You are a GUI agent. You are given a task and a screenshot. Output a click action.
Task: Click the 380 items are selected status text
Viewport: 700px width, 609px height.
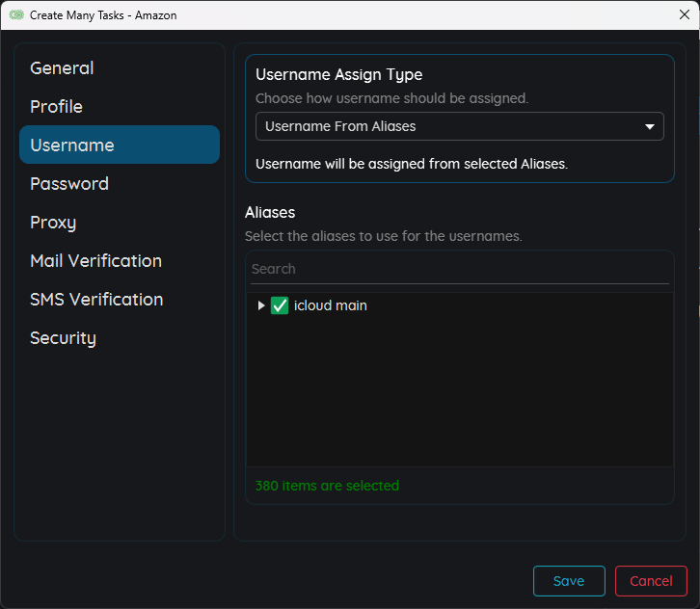[x=327, y=486]
